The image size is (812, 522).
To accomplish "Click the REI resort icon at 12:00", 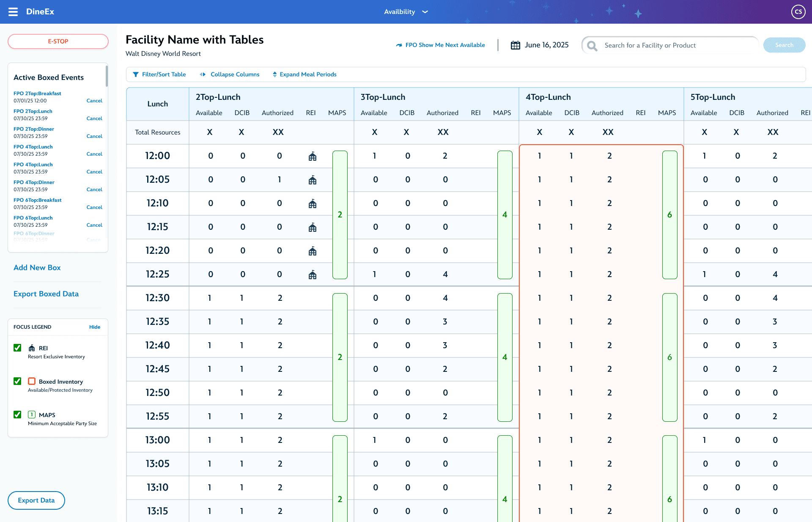I will (x=313, y=157).
